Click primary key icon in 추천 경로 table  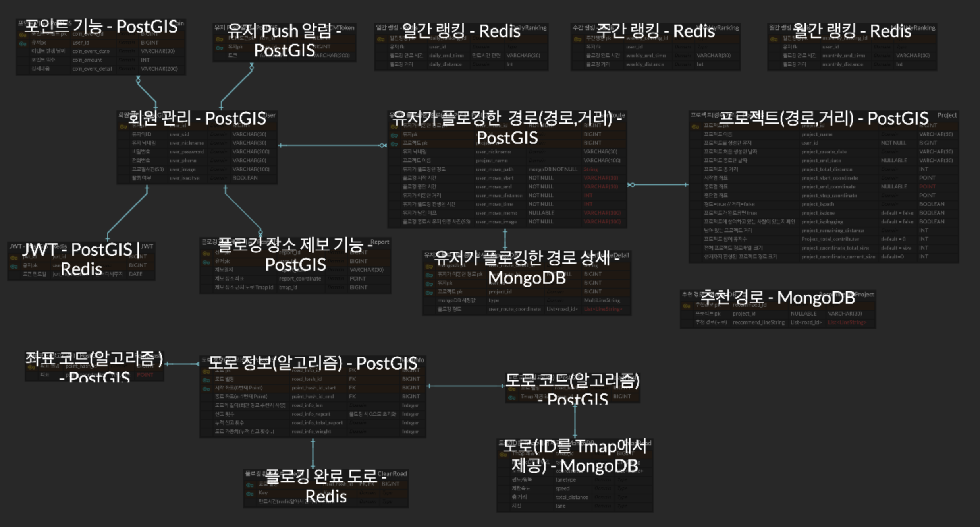(x=687, y=306)
